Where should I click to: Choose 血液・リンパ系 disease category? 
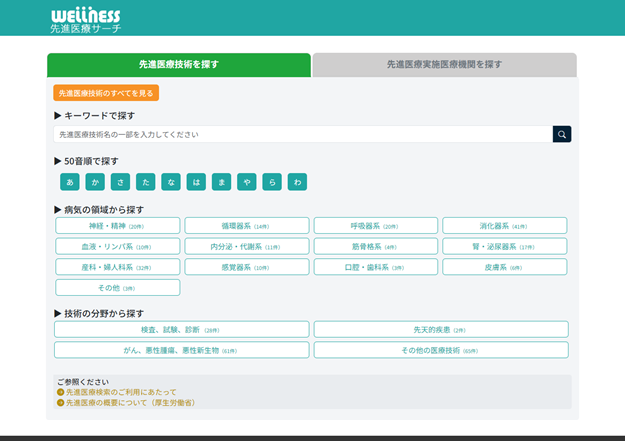pyautogui.click(x=118, y=246)
